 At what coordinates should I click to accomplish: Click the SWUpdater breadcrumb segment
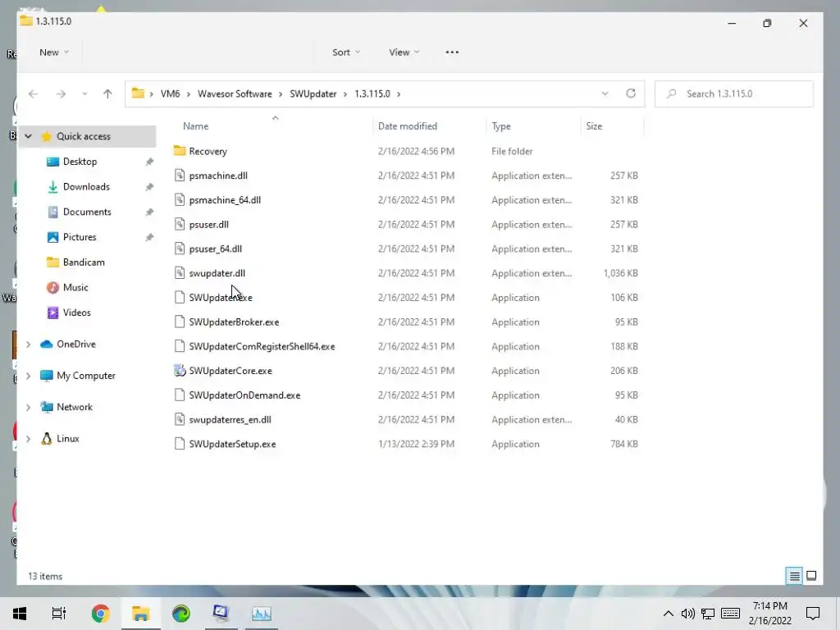[x=313, y=94]
